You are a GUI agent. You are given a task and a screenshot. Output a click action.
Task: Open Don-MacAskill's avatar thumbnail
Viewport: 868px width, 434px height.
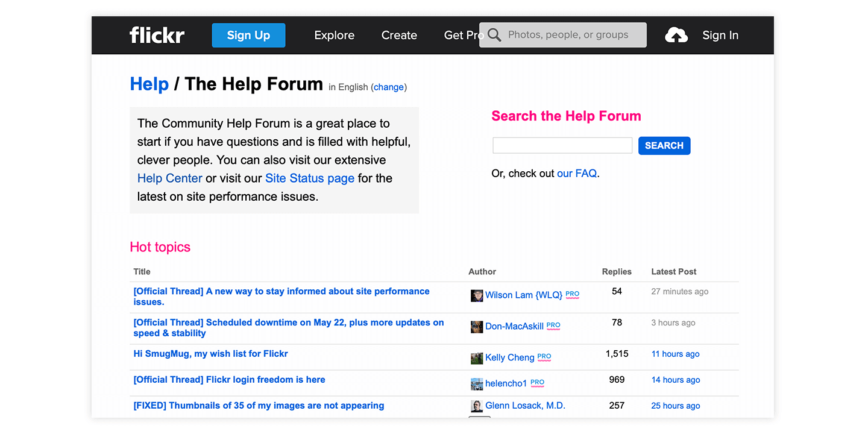tap(477, 327)
